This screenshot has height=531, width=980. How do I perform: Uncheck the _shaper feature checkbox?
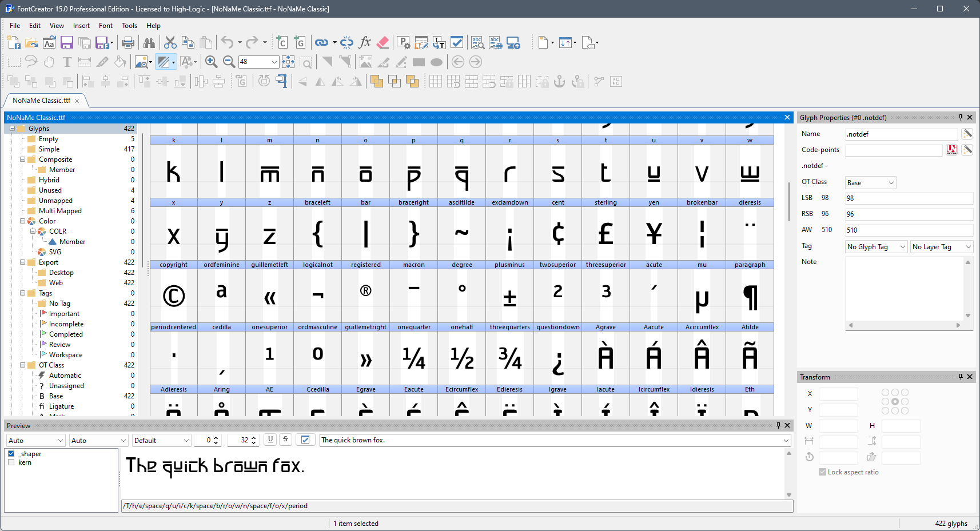tap(11, 454)
